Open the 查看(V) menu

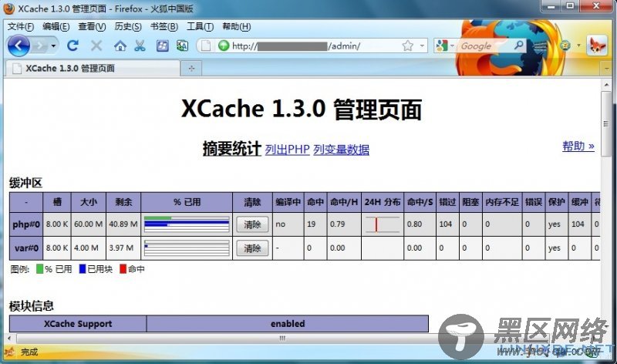pyautogui.click(x=92, y=26)
